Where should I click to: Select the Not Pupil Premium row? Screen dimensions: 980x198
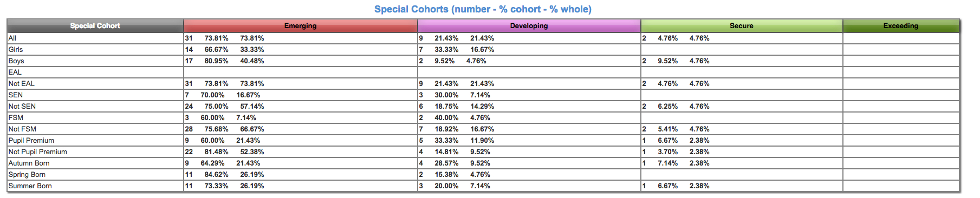coord(483,152)
